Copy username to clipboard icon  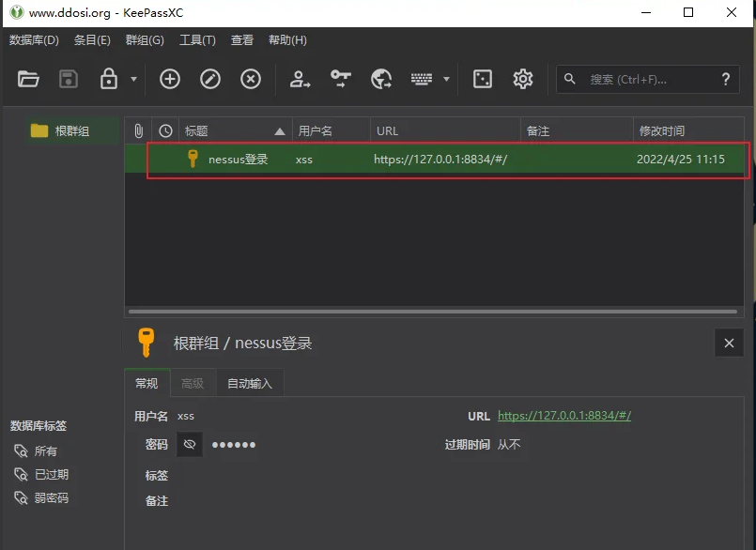300,79
